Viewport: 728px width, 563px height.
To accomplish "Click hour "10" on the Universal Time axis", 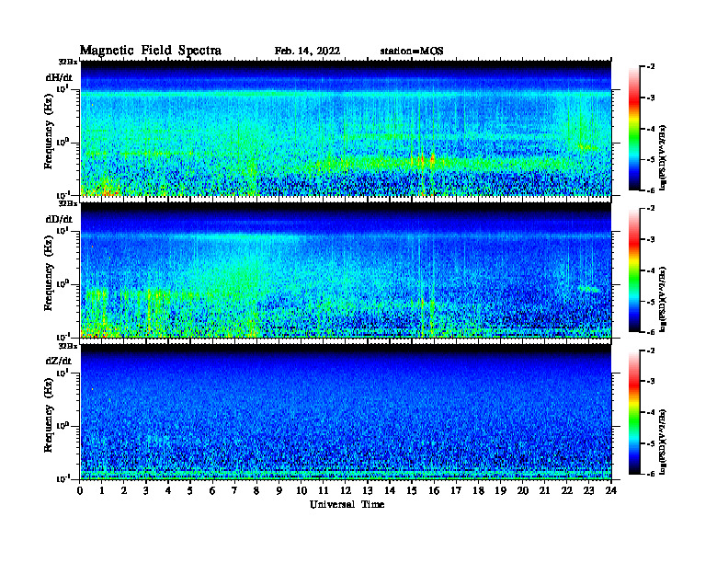I will tap(301, 491).
